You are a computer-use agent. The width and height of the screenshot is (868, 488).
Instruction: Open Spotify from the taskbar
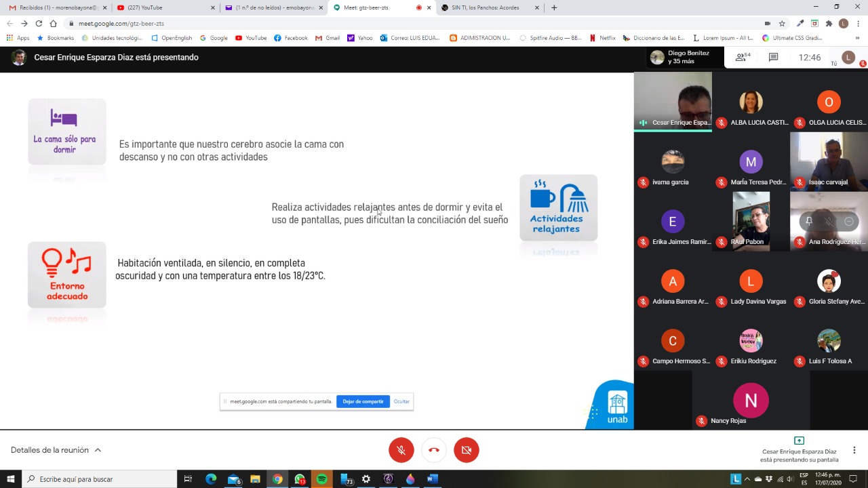coord(321,479)
